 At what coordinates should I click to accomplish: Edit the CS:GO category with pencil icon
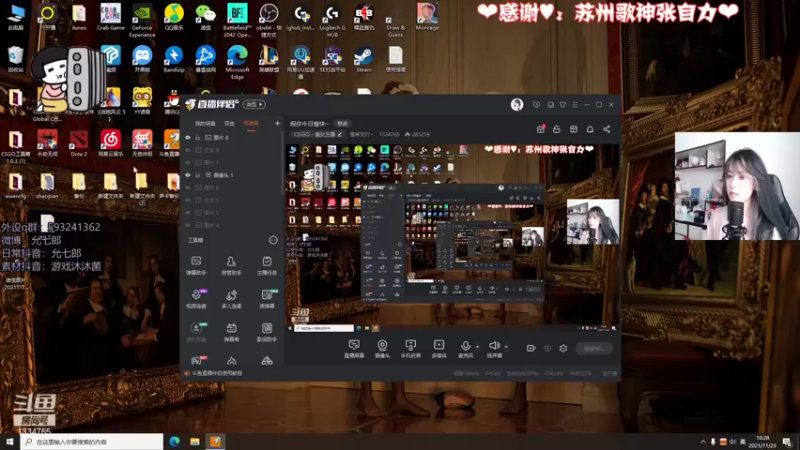(340, 134)
